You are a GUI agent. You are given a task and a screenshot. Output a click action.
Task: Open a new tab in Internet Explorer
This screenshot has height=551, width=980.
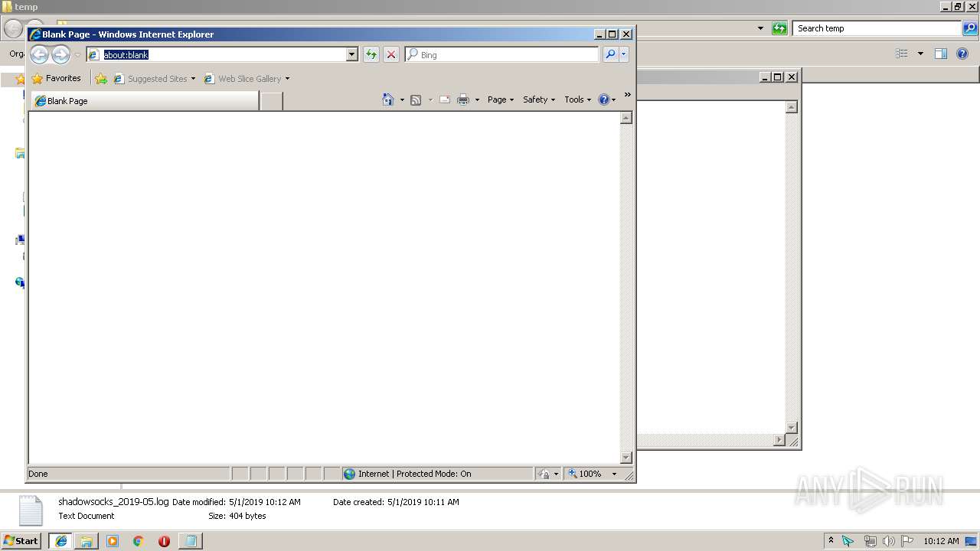tap(271, 101)
